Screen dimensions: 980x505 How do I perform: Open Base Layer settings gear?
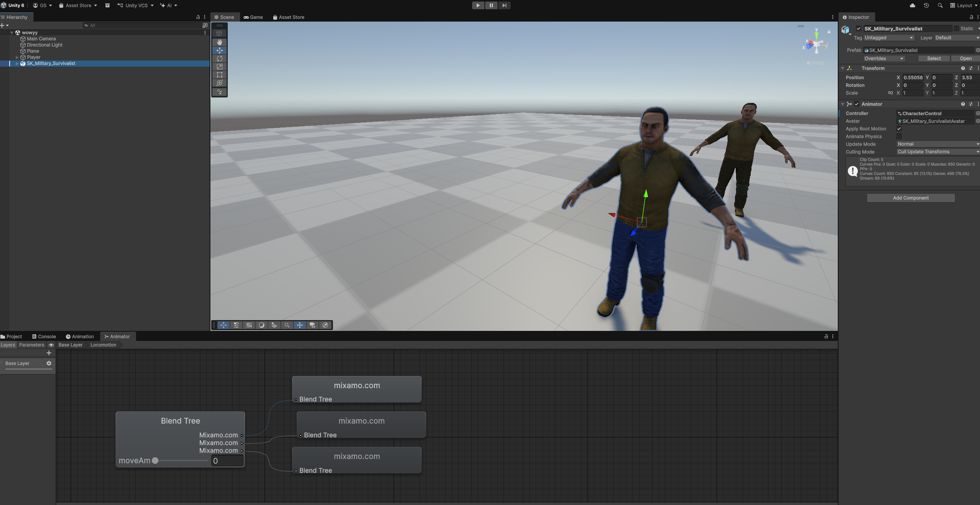(49, 363)
